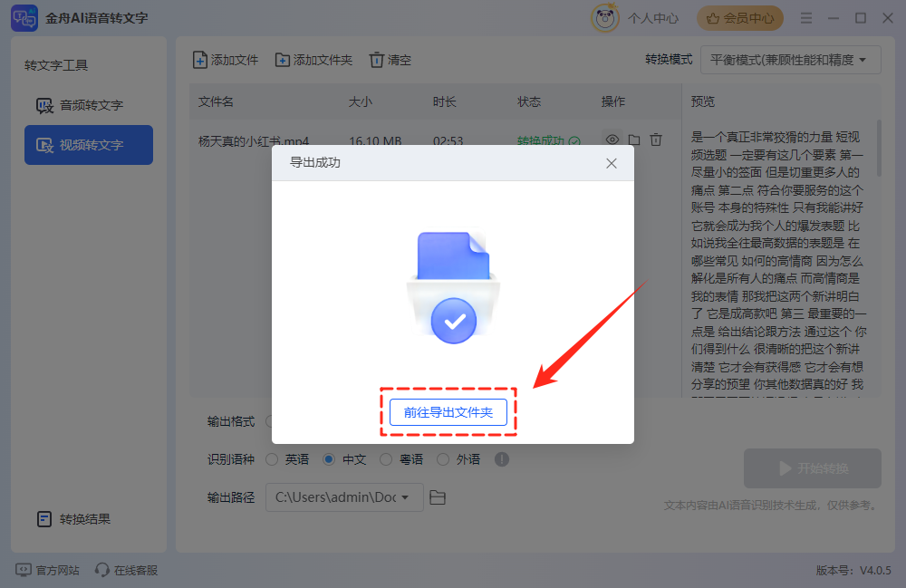Open 个人中心 next to the avatar

point(653,18)
